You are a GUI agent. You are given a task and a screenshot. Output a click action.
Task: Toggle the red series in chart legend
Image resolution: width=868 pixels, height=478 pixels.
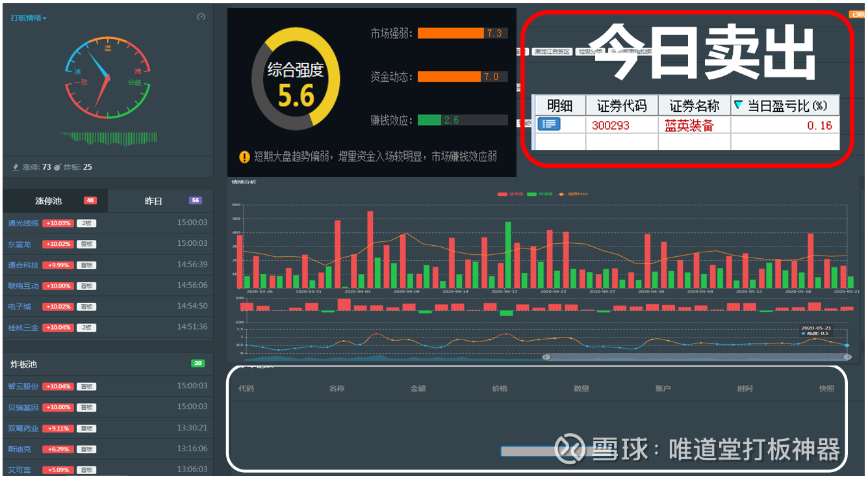click(510, 194)
